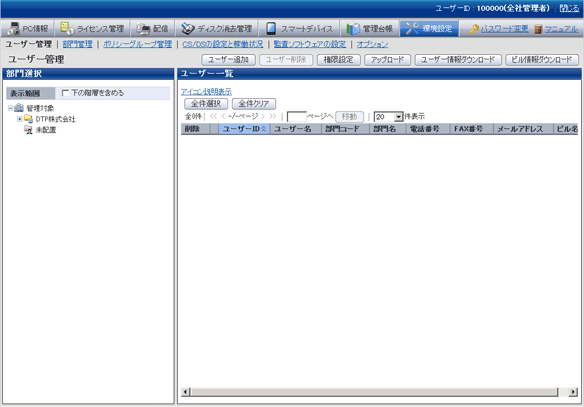
Task: Go to previous page with < control
Action: pos(223,117)
